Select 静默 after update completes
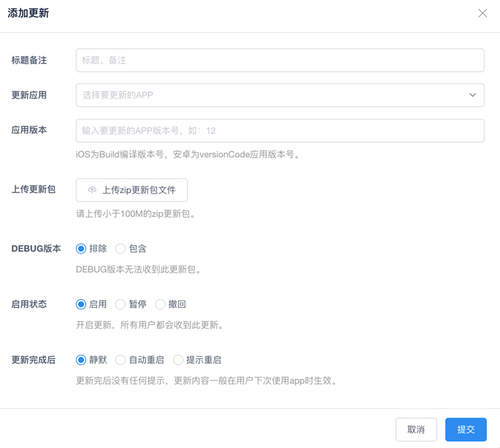The width and height of the screenshot is (500, 448). [x=91, y=360]
